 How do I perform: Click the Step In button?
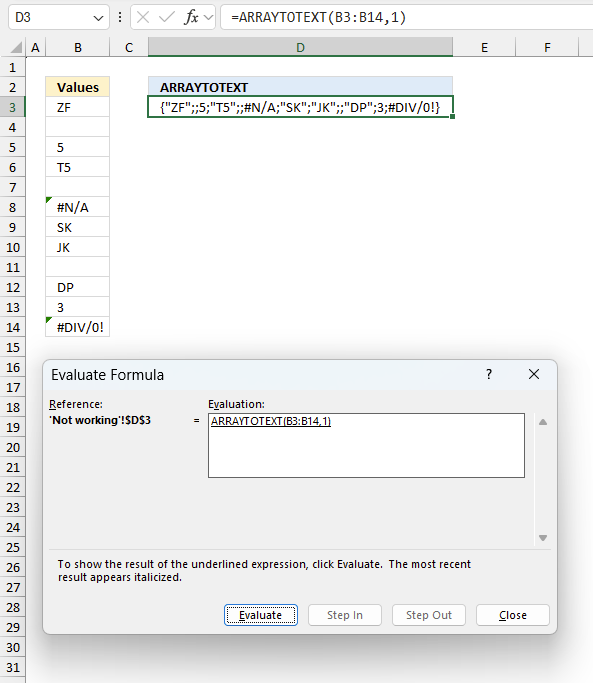click(x=345, y=615)
